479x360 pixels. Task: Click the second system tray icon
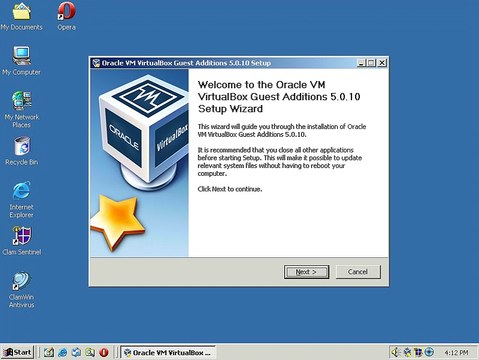click(407, 352)
